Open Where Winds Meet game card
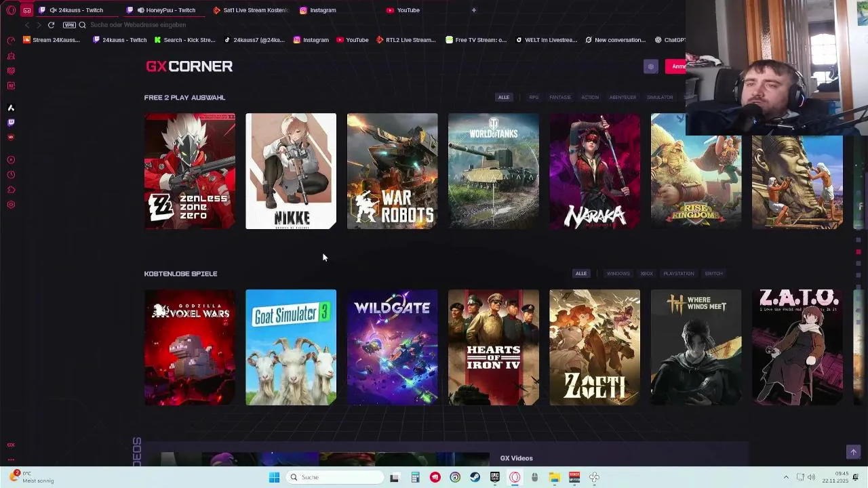Viewport: 868px width, 488px height. point(696,348)
